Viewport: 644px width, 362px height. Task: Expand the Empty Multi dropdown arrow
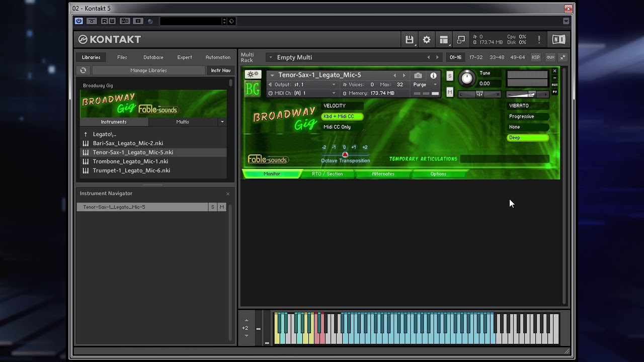pos(271,57)
